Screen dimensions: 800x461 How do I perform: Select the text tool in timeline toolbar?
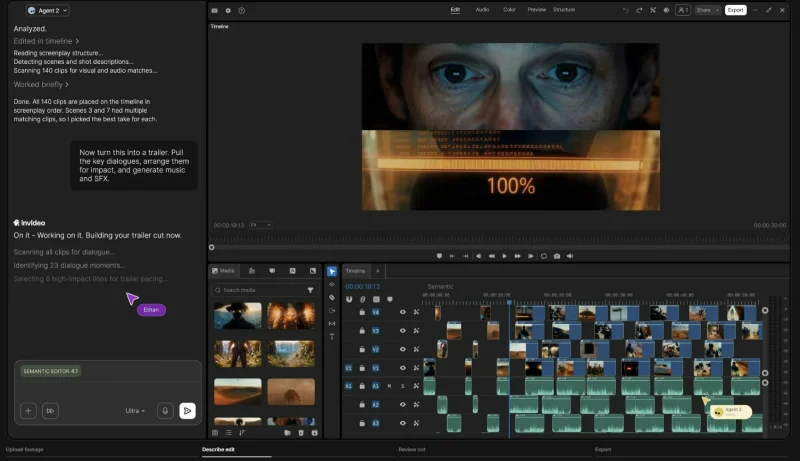coord(332,337)
